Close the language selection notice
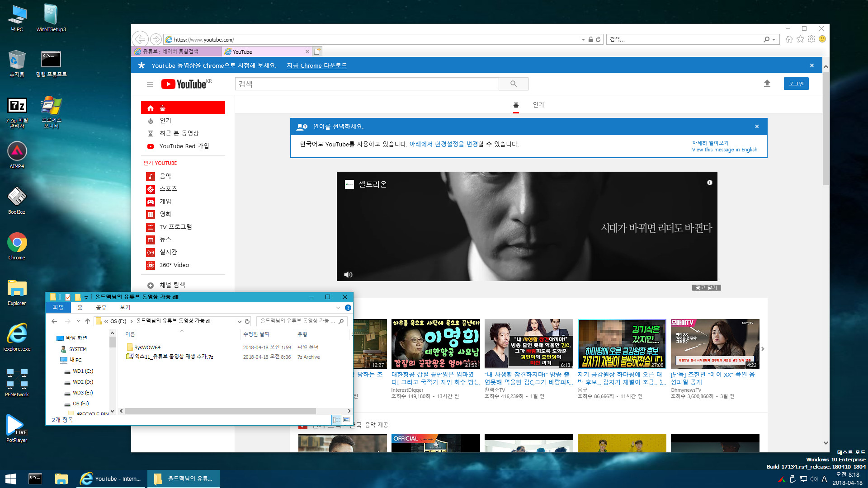This screenshot has width=868, height=488. (x=757, y=127)
